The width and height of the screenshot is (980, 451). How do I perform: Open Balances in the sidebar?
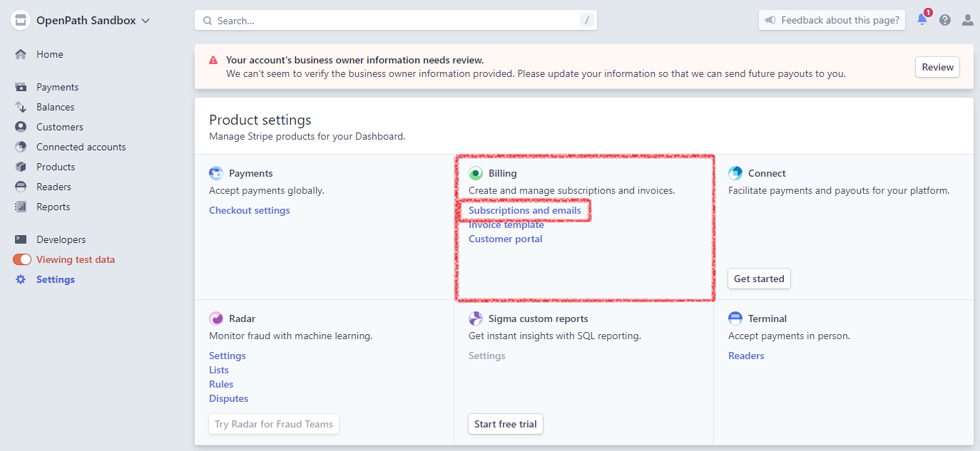pos(56,107)
